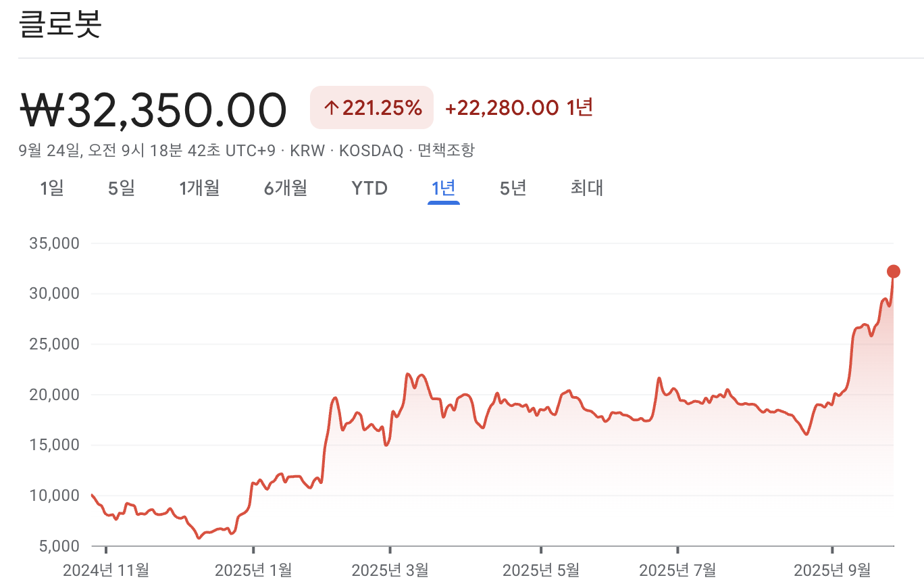
Task: Switch to the 1일 time range tab
Action: [x=52, y=188]
